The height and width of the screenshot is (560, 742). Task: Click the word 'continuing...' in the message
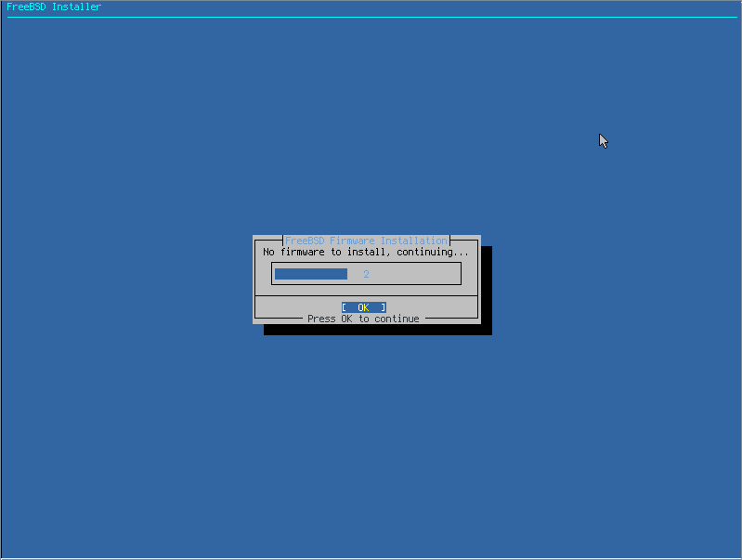tap(433, 252)
